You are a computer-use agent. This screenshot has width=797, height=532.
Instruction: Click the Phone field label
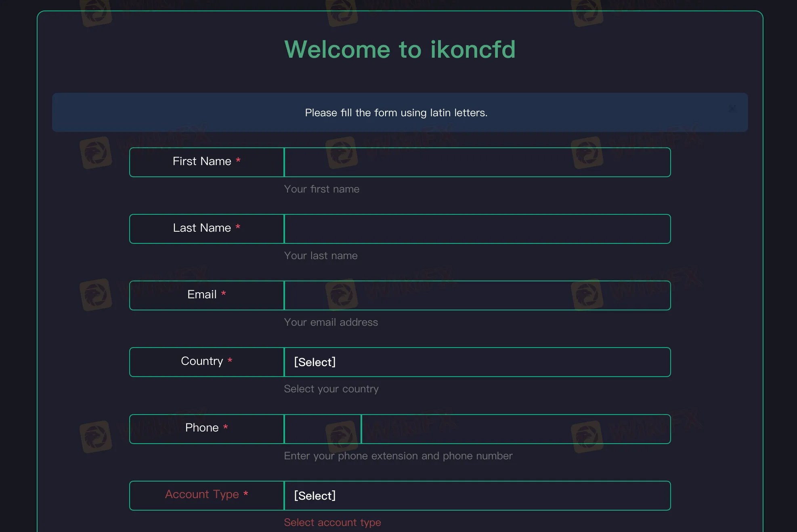point(202,428)
